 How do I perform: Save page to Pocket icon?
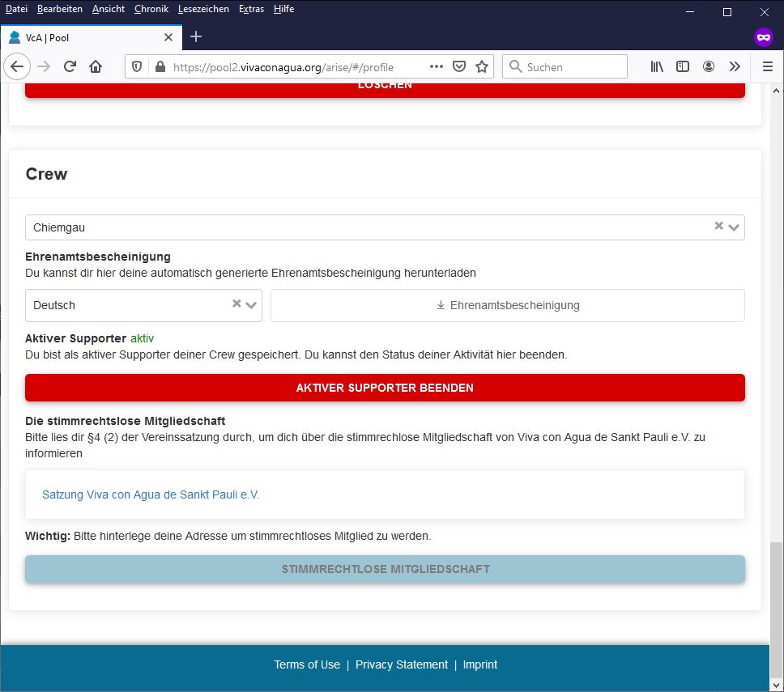(x=459, y=66)
